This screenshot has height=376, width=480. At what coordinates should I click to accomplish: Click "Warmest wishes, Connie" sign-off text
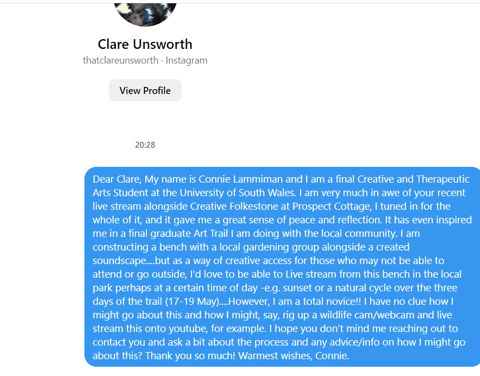(294, 356)
